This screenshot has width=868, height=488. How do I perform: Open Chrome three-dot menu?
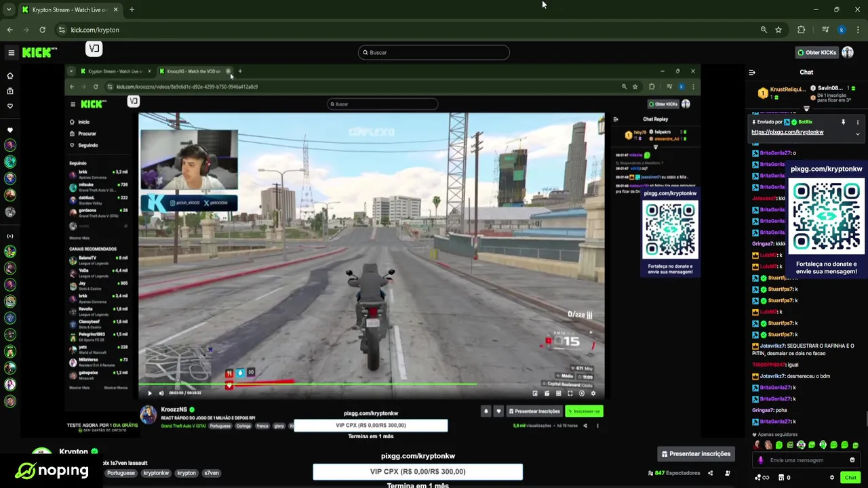click(859, 30)
